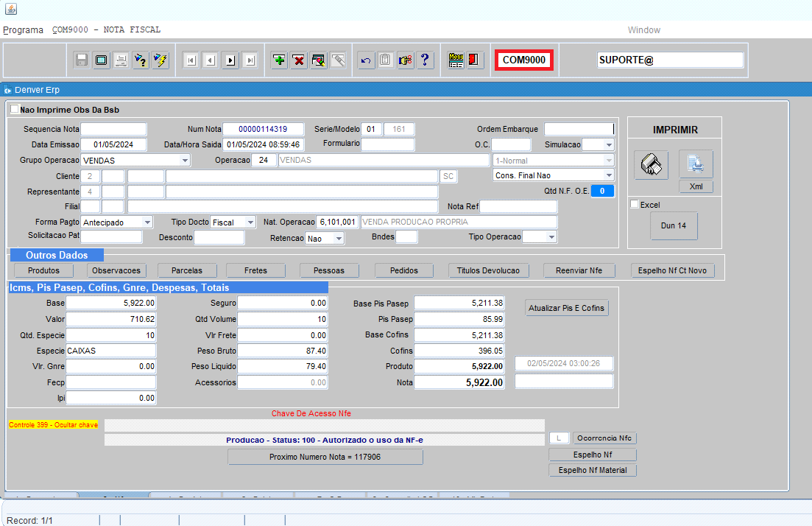
Task: Open the yellow Menu icon
Action: point(456,60)
